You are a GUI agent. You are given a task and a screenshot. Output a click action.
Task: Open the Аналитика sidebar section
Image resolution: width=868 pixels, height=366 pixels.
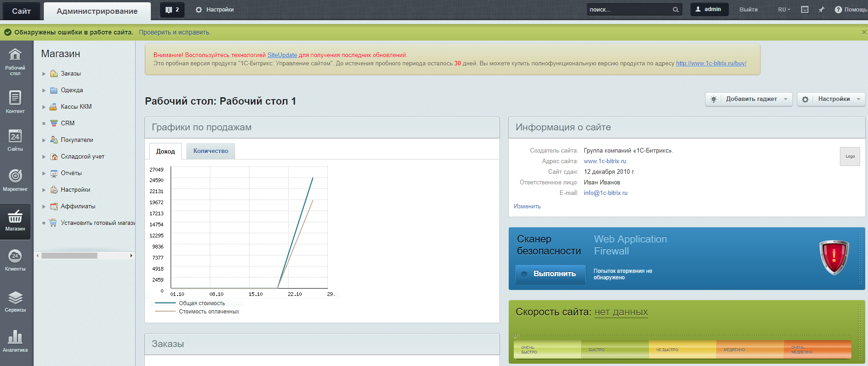coord(15,341)
